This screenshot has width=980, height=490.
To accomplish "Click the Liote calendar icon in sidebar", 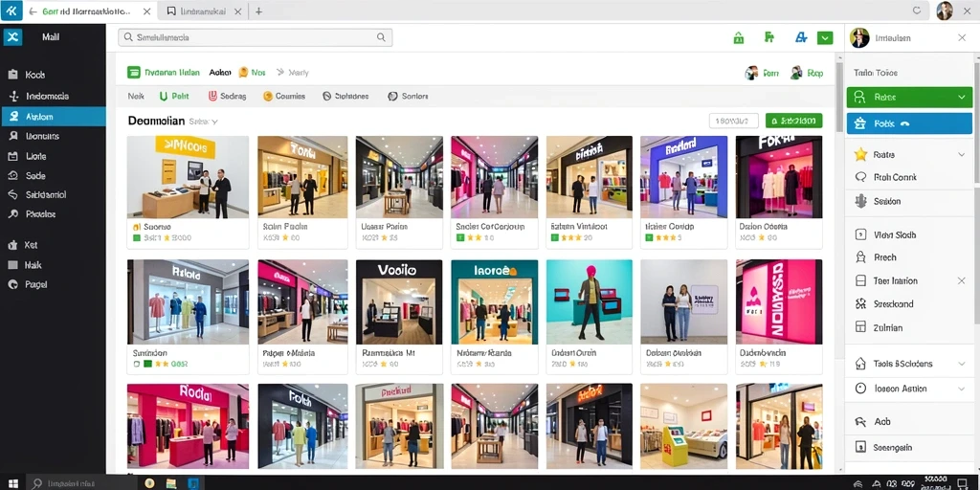I will [12, 156].
